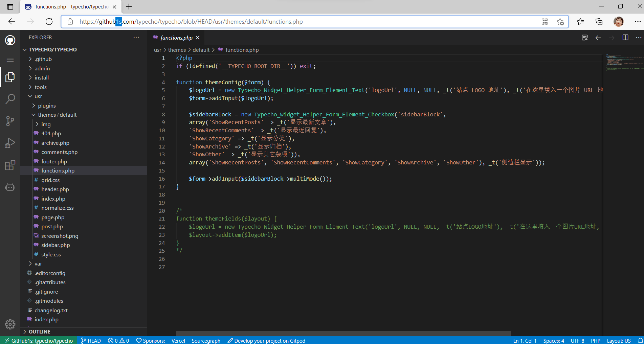Open the Manage settings gear
This screenshot has height=344, width=644.
[x=10, y=324]
